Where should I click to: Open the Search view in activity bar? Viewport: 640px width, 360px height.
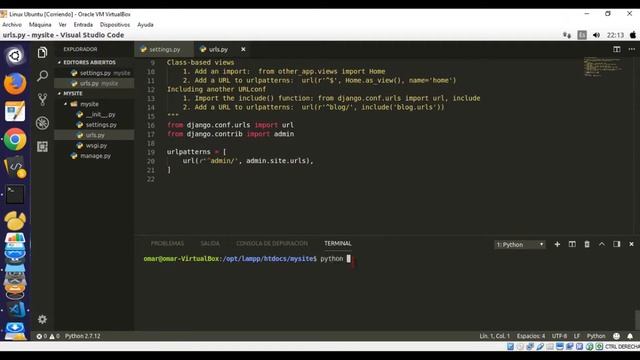point(42,76)
